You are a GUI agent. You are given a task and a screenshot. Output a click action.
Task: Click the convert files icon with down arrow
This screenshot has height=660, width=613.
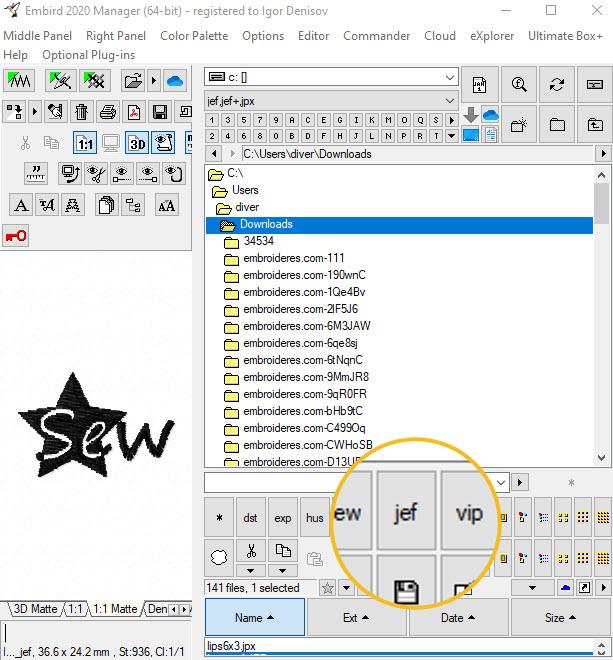[14, 112]
